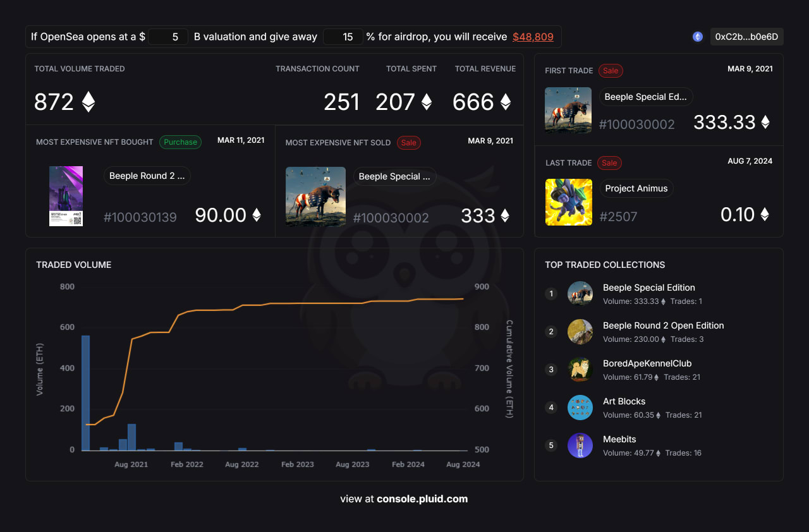The width and height of the screenshot is (809, 532).
Task: Expand the truncated Beeple Special Ed name pill
Action: click(x=645, y=96)
